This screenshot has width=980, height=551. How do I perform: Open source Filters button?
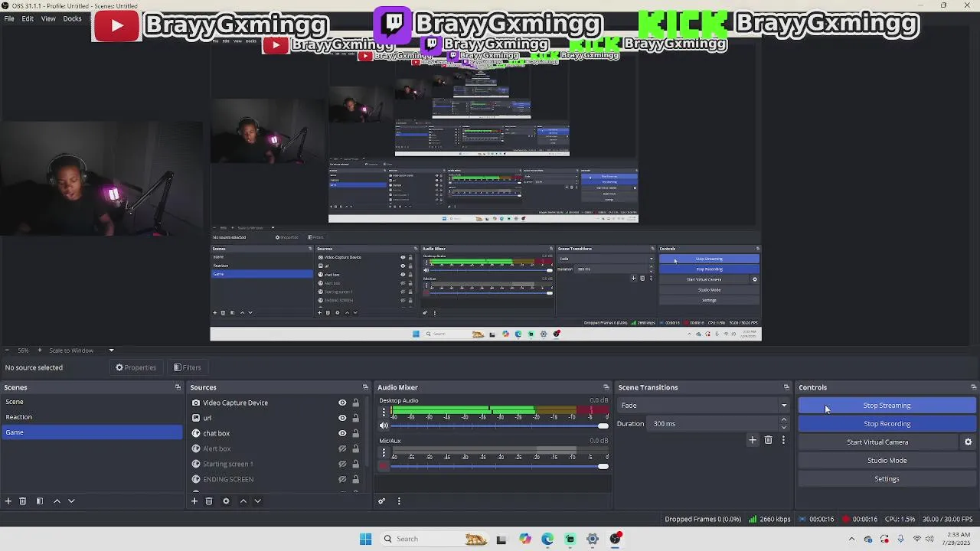tap(188, 367)
